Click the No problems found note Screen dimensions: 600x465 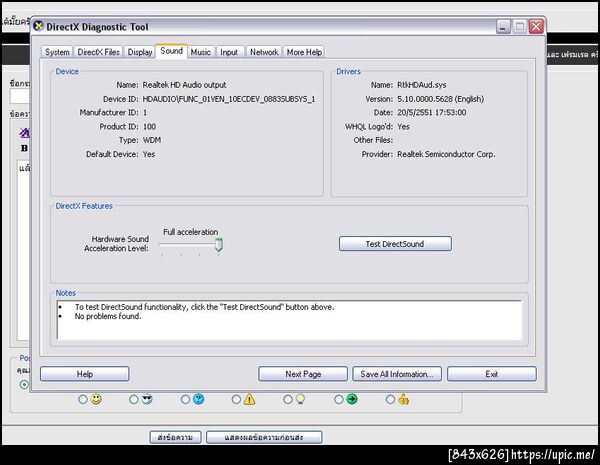point(108,317)
